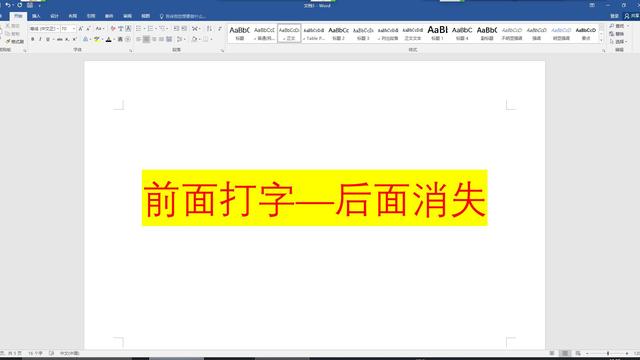640x360 pixels.
Task: Toggle the Center alignment button
Action: [146, 39]
